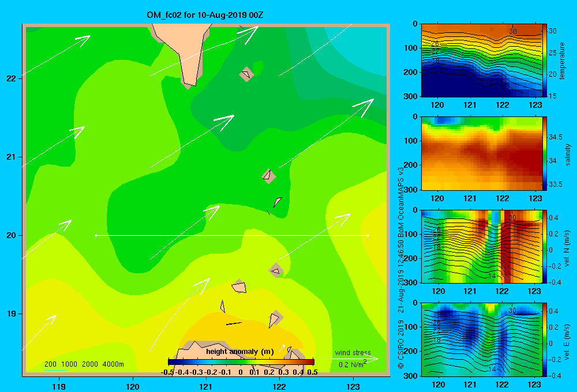
Task: Click the CSIRO BoM OceanMAPS copyright text
Action: (x=401, y=267)
